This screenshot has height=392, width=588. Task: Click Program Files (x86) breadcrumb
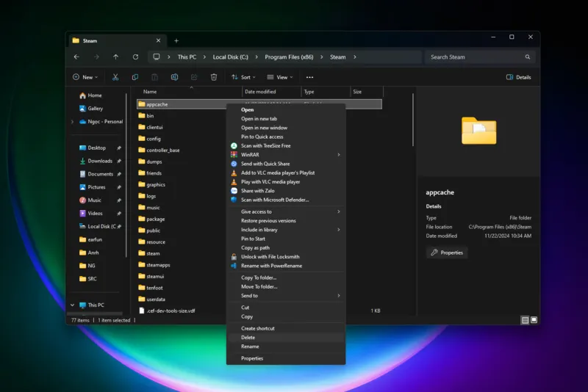tap(289, 57)
